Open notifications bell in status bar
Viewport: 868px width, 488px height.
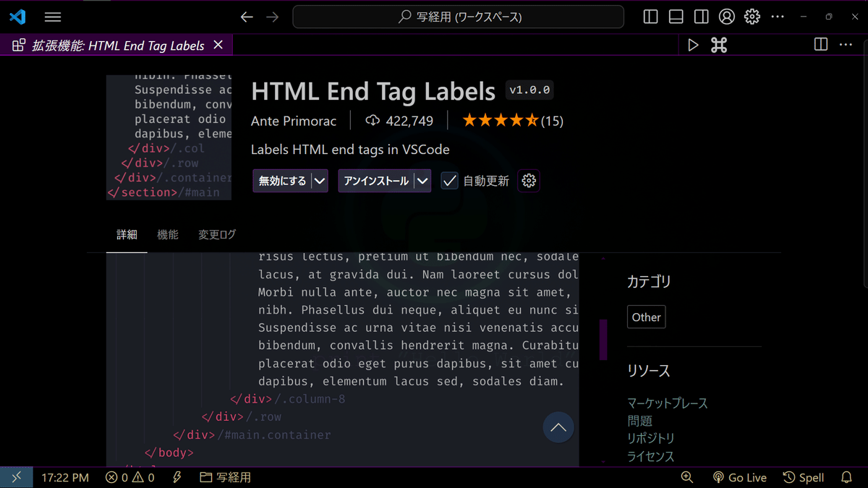tap(846, 477)
